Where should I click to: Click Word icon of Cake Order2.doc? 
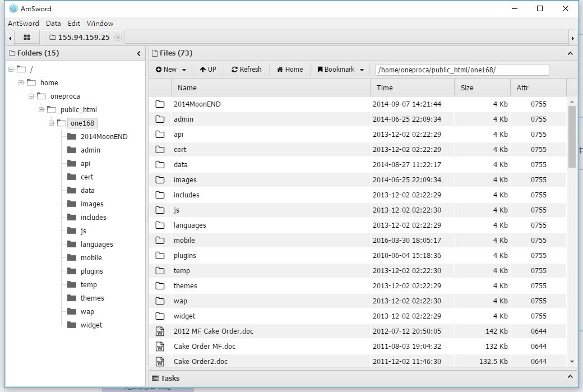click(x=160, y=362)
